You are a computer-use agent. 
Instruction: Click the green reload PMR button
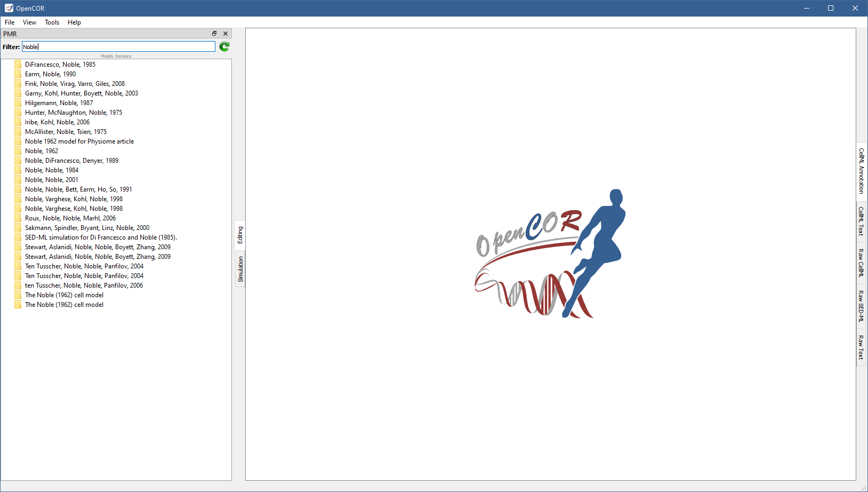coord(224,47)
